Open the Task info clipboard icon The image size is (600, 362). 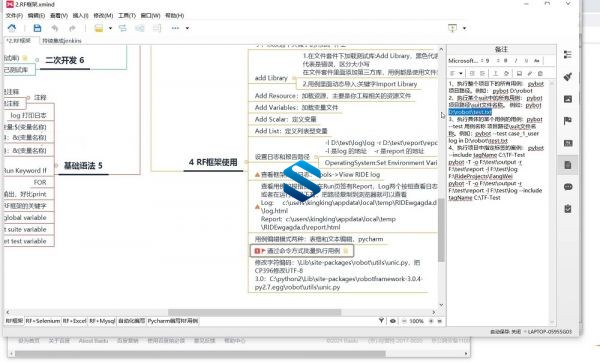pos(568,209)
